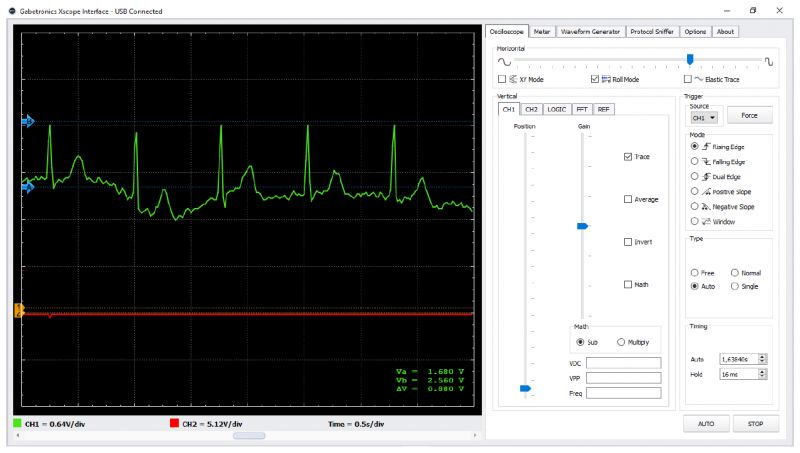
Task: Click the Dual Edge waveform icon
Action: [706, 177]
